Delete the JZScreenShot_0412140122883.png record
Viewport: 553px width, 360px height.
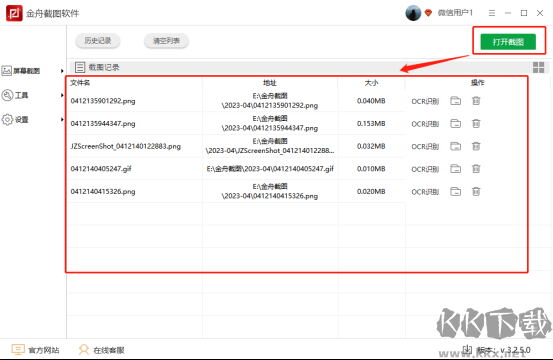pos(476,146)
